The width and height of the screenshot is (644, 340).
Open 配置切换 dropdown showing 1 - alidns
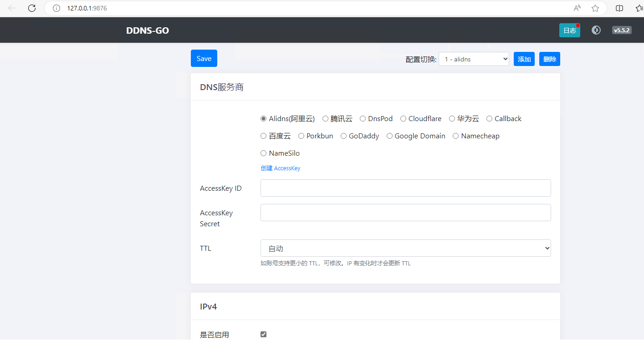pos(474,59)
